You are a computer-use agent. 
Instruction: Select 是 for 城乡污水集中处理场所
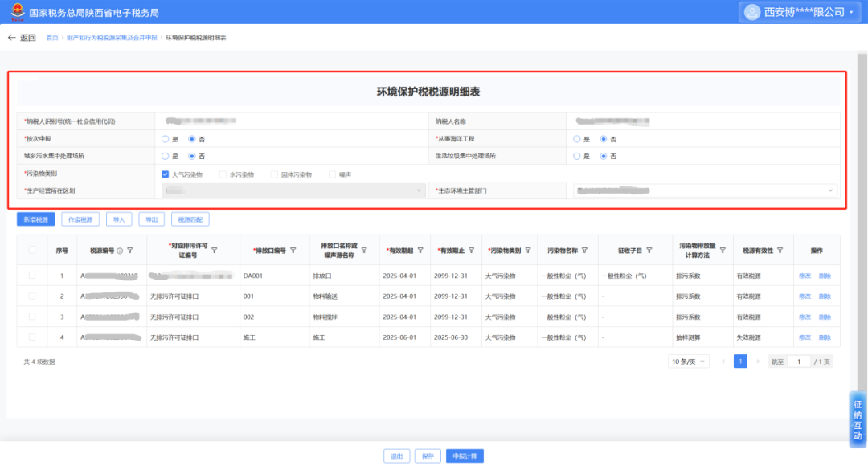pos(165,156)
